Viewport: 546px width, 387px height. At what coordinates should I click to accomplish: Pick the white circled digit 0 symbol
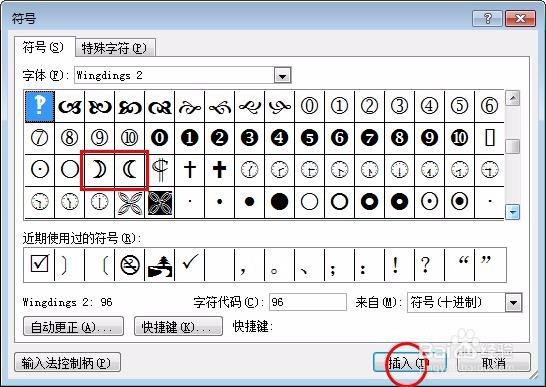(x=309, y=106)
